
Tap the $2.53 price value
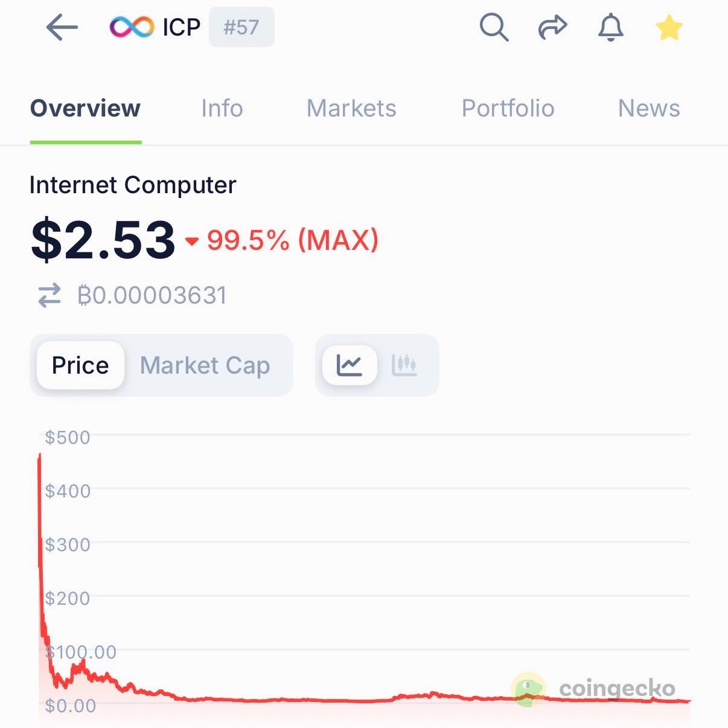click(103, 240)
